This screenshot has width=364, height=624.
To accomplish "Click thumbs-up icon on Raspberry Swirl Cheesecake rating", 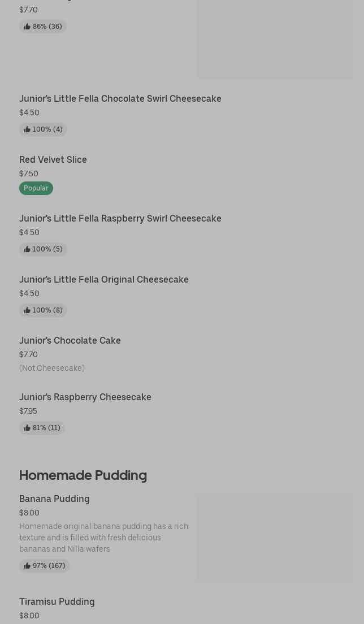I will pos(27,249).
